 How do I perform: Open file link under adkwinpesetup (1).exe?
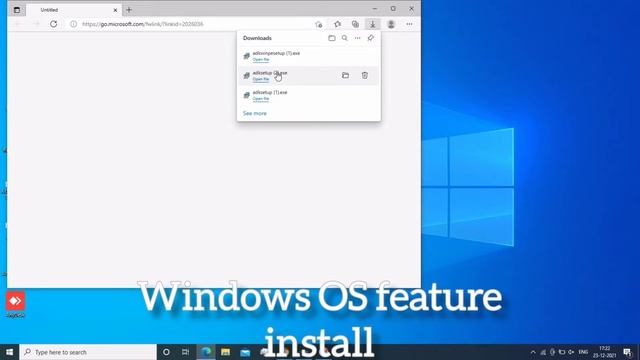(x=261, y=60)
